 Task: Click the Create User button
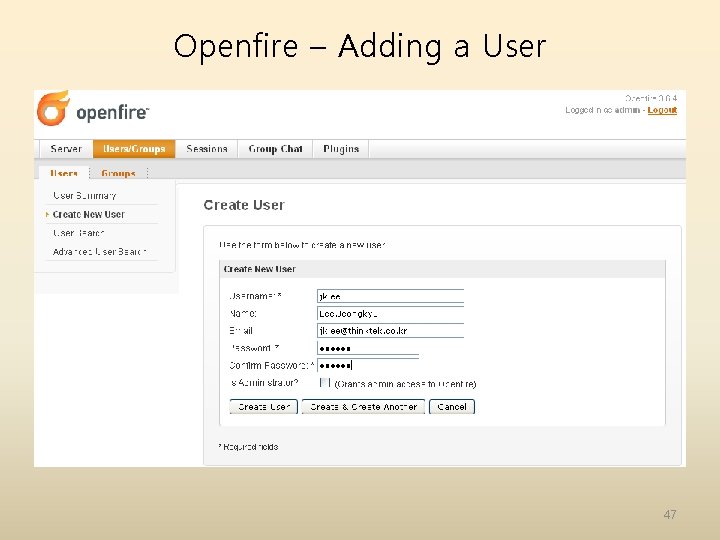[x=264, y=407]
